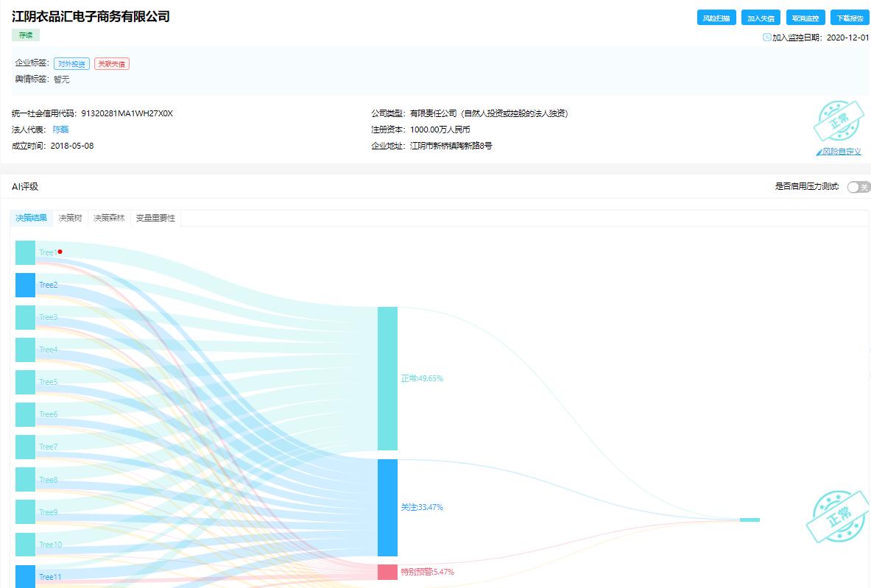Switch to the 决策结果 tab
871x588 pixels.
click(x=31, y=219)
